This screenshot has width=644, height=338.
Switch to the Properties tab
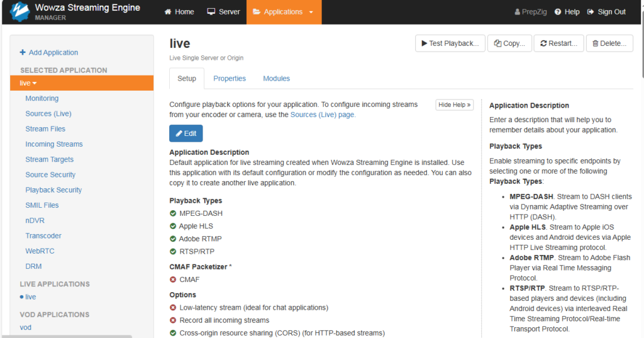click(230, 79)
